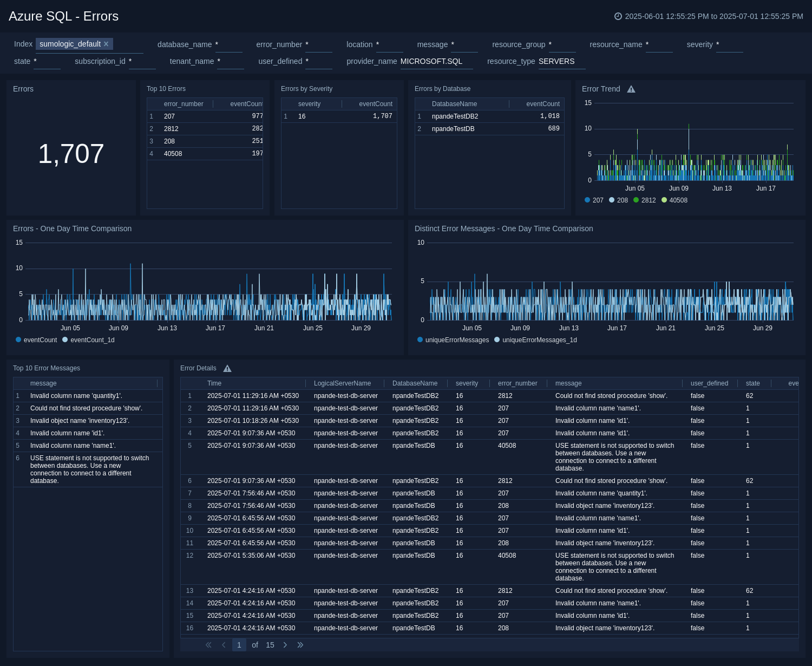Sort Error Details by message column
The width and height of the screenshot is (812, 666).
pos(568,383)
